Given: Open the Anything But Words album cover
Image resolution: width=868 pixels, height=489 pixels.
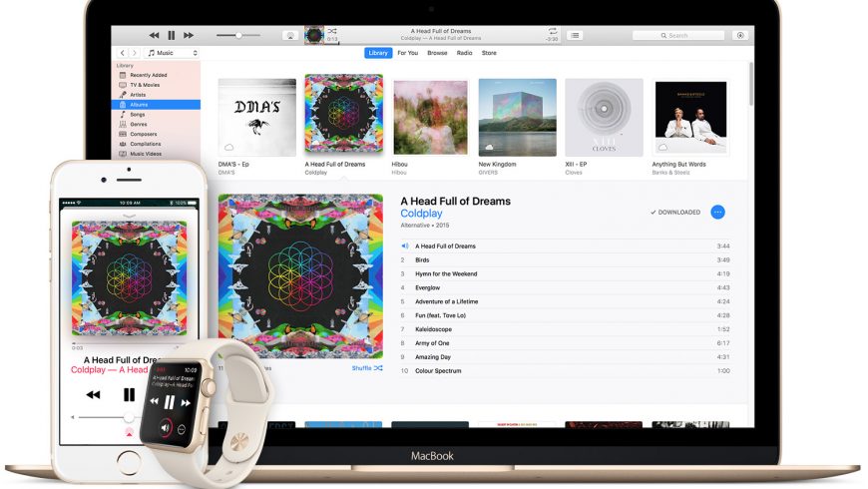Looking at the screenshot, I should tap(690, 118).
